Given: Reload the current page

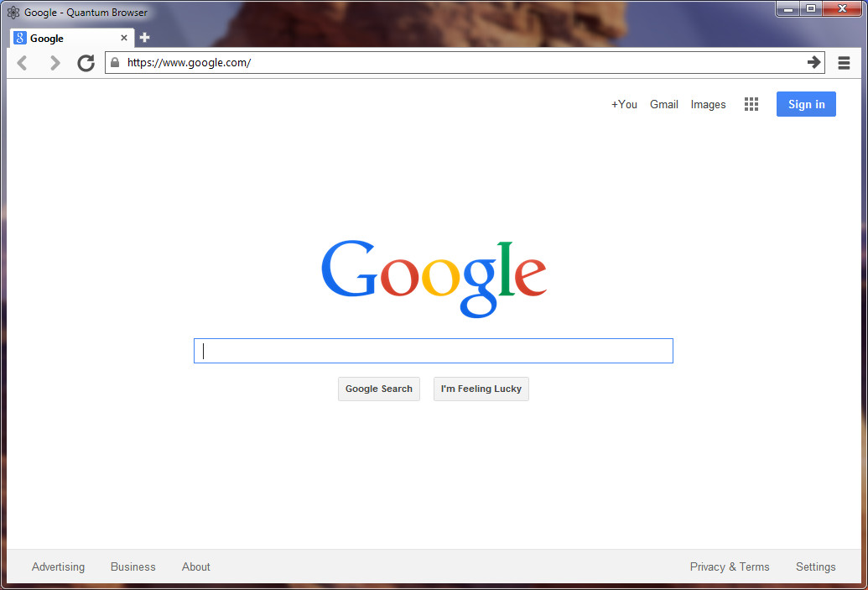Looking at the screenshot, I should 86,63.
